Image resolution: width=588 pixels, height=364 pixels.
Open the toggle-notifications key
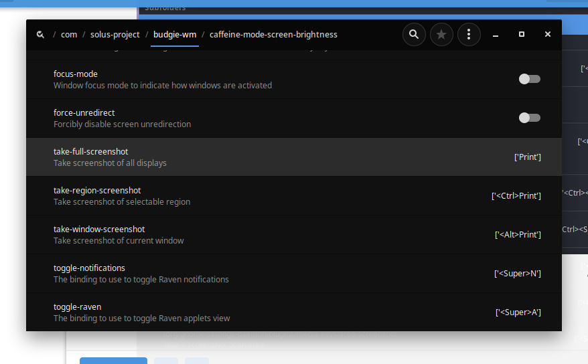tap(268, 274)
